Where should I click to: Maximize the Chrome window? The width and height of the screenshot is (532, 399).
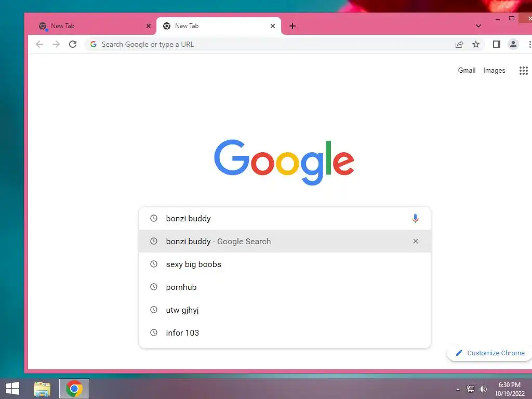[512, 19]
